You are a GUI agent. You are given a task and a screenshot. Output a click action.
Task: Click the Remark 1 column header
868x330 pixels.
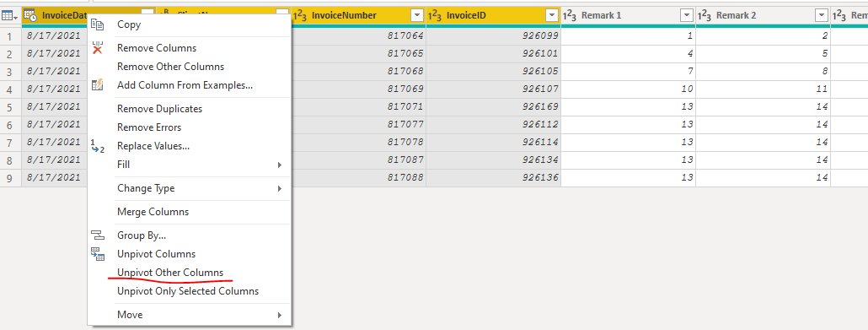pos(629,15)
